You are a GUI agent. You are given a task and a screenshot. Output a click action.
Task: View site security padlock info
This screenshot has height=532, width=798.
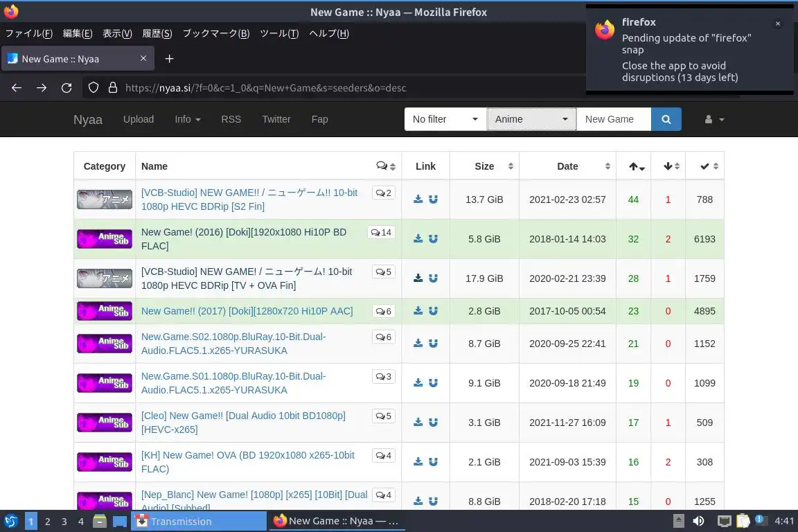(113, 87)
